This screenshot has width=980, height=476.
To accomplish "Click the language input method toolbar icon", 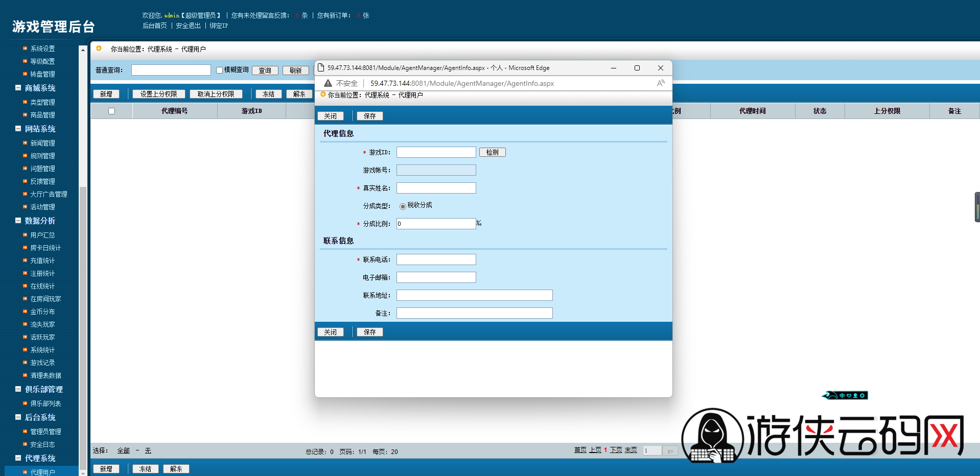I will [x=845, y=395].
